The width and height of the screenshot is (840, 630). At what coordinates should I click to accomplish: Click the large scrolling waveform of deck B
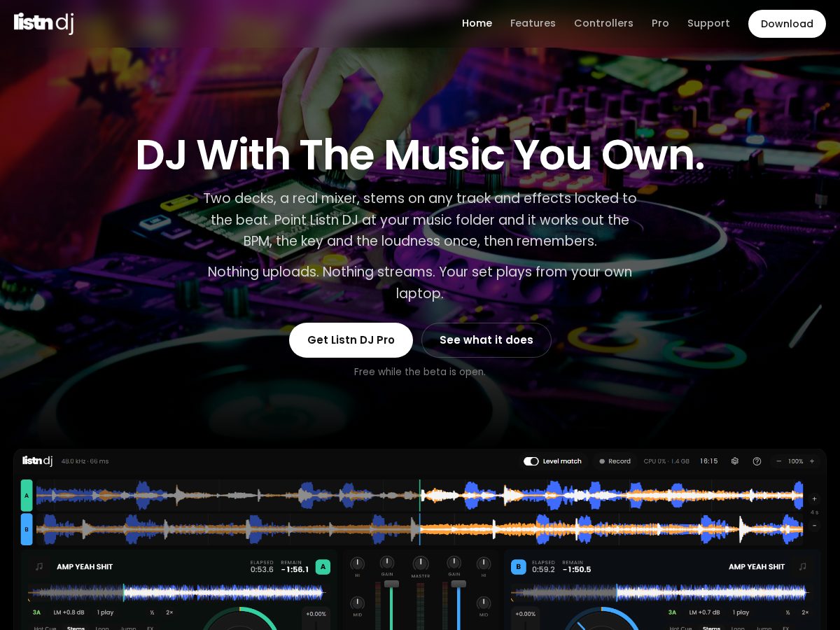(x=419, y=529)
